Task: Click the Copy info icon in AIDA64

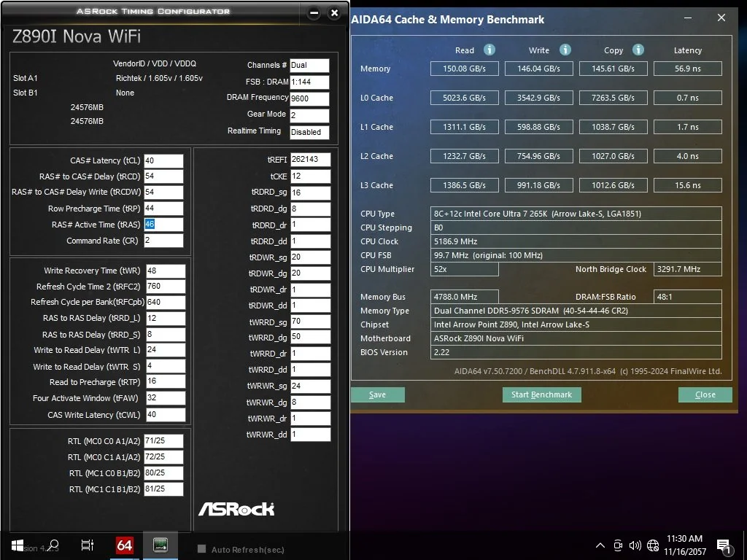Action: point(638,50)
